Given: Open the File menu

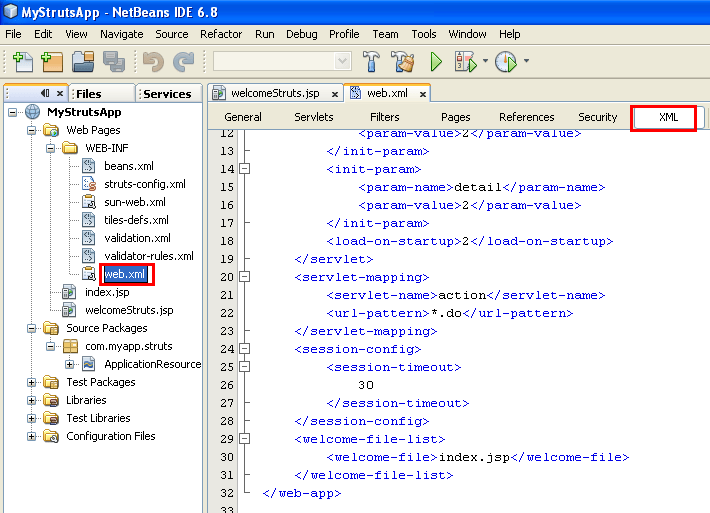Looking at the screenshot, I should pyautogui.click(x=13, y=34).
